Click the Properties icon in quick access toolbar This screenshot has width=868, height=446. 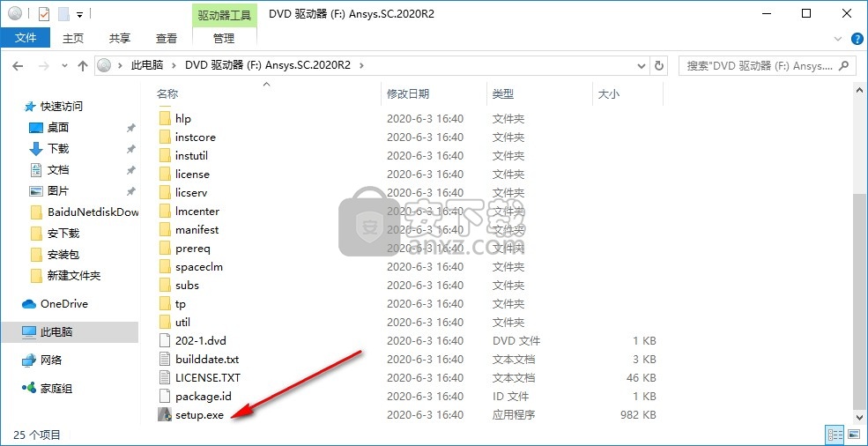click(x=44, y=13)
